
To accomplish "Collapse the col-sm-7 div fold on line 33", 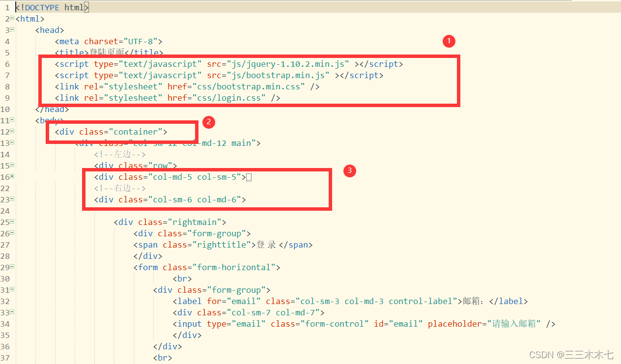I will 12,312.
